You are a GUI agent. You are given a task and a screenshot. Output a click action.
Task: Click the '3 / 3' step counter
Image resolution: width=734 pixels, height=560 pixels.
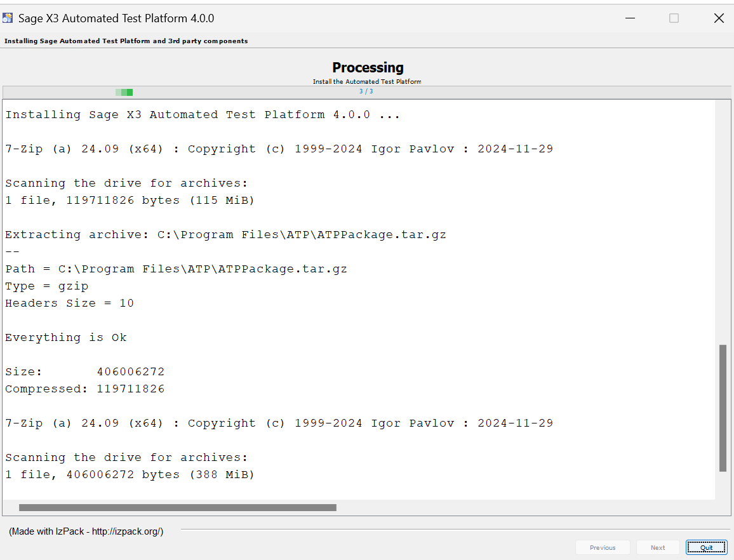tap(366, 91)
